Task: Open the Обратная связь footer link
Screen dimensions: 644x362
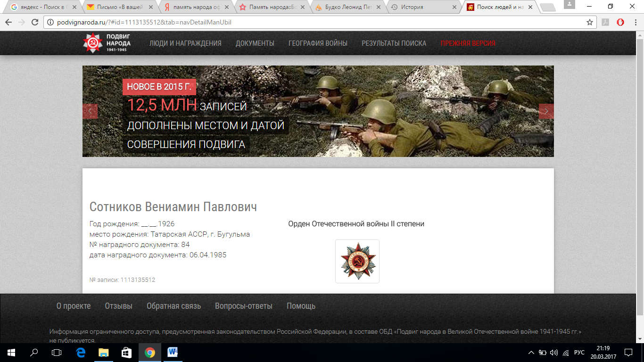Action: (173, 306)
